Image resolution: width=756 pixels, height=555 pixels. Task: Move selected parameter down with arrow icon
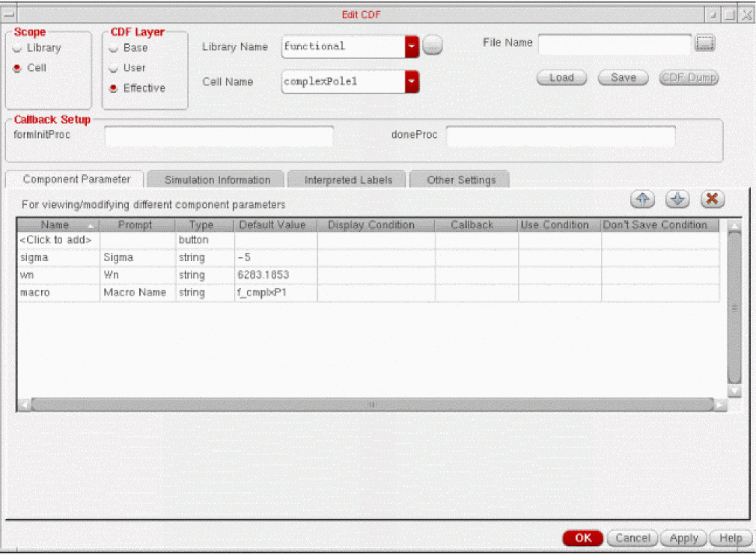coord(677,199)
